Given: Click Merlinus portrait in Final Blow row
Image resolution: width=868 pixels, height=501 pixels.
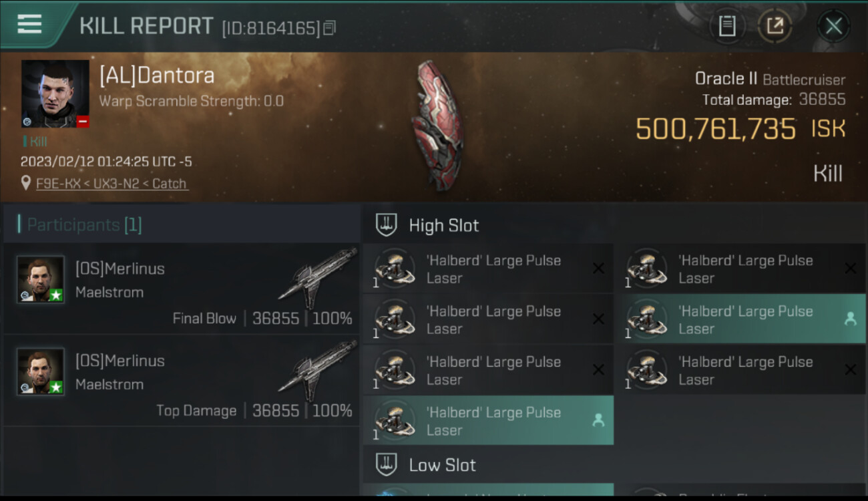Looking at the screenshot, I should pyautogui.click(x=41, y=279).
